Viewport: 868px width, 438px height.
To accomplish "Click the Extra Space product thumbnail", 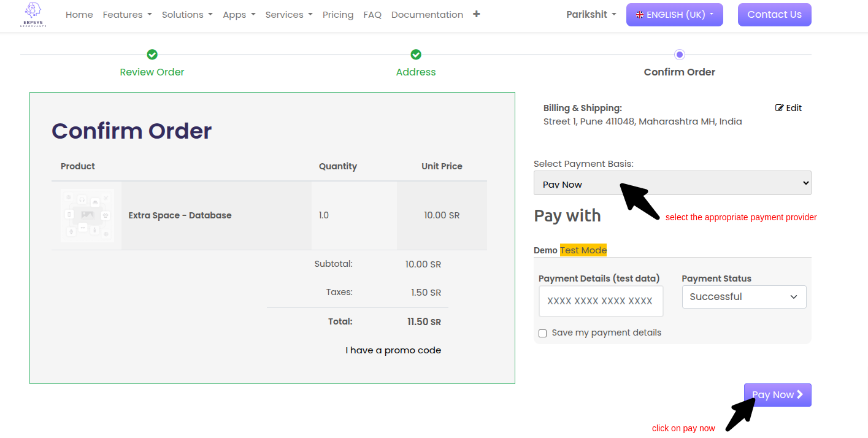I will [x=87, y=215].
